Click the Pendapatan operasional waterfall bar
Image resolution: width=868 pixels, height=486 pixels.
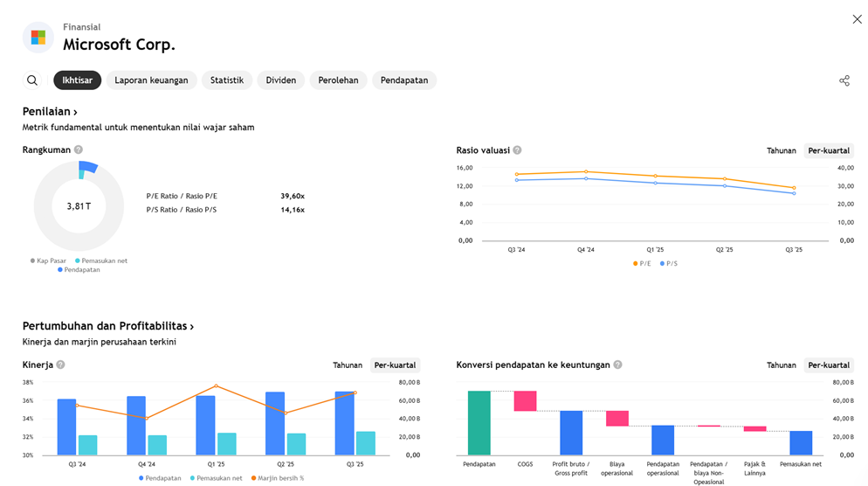pyautogui.click(x=663, y=440)
